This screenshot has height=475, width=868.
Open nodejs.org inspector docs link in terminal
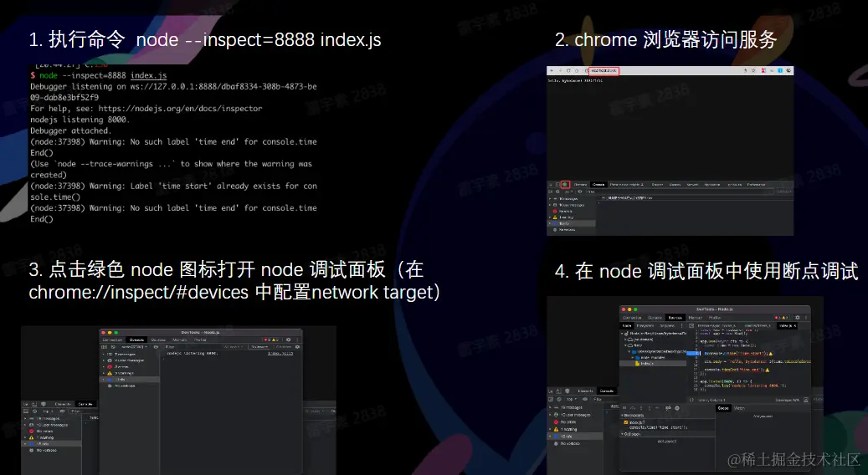[x=181, y=109]
